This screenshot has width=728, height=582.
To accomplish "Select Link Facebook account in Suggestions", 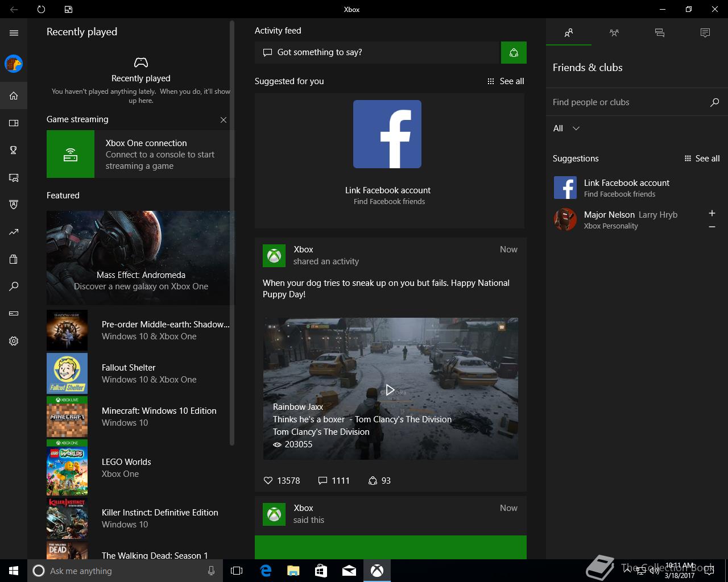I will [637, 188].
